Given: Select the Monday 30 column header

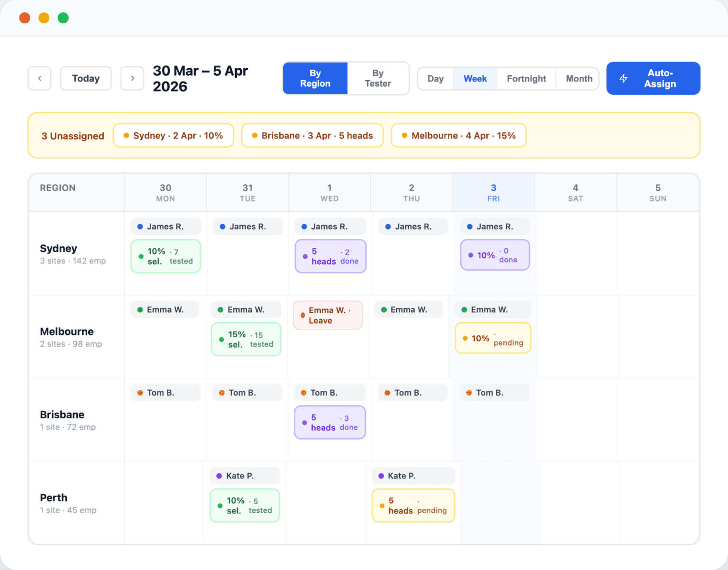Looking at the screenshot, I should pyautogui.click(x=165, y=192).
